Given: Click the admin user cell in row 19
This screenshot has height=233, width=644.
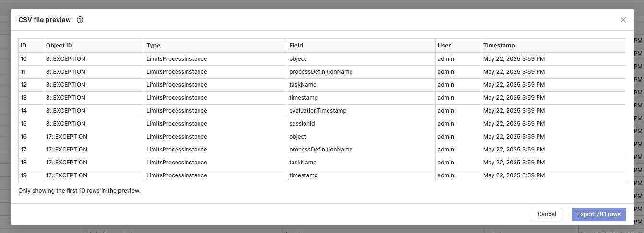Looking at the screenshot, I should point(445,175).
